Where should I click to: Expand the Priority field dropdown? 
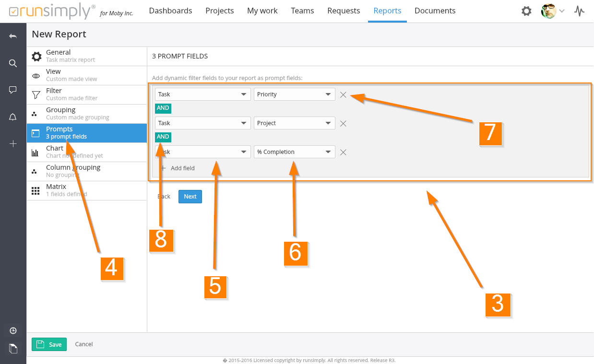tap(294, 94)
